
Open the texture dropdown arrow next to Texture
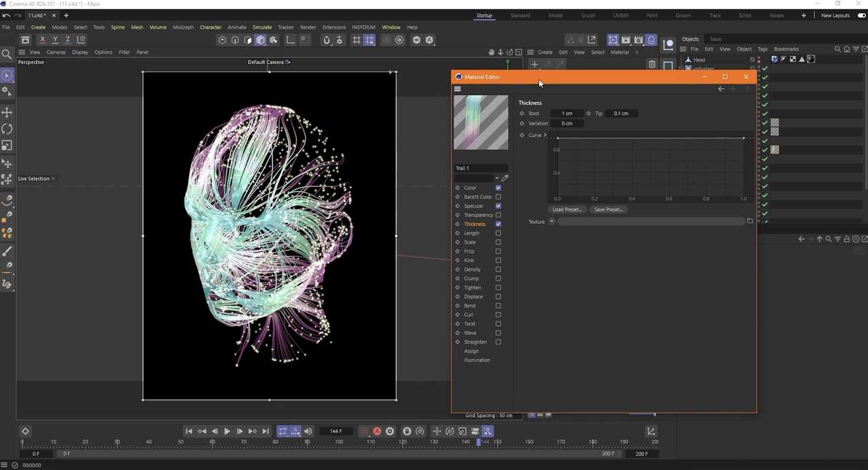pyautogui.click(x=551, y=221)
